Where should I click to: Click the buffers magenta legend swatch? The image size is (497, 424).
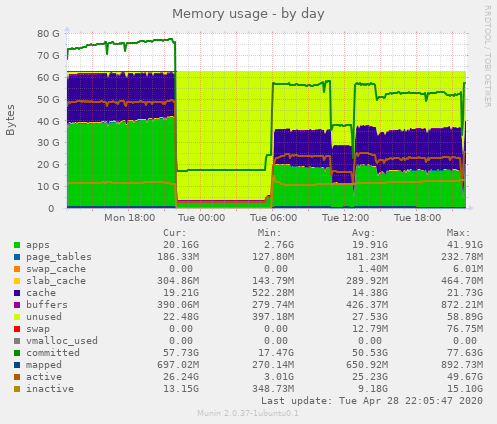(17, 305)
